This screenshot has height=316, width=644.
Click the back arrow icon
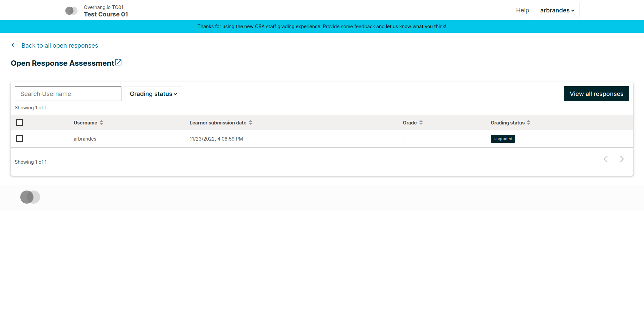[13, 45]
